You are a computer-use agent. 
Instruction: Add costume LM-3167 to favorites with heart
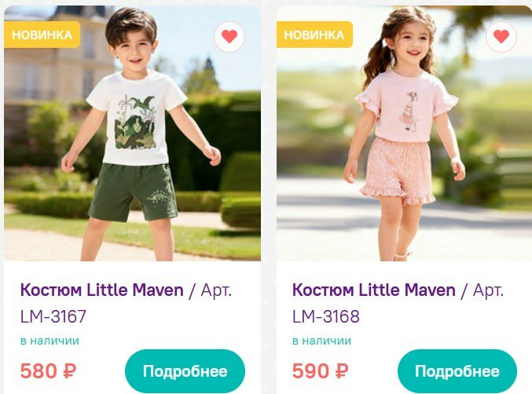(229, 36)
